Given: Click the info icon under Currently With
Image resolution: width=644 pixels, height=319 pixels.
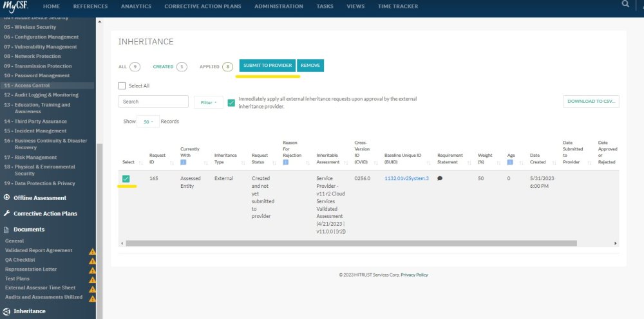Looking at the screenshot, I should coord(183,162).
